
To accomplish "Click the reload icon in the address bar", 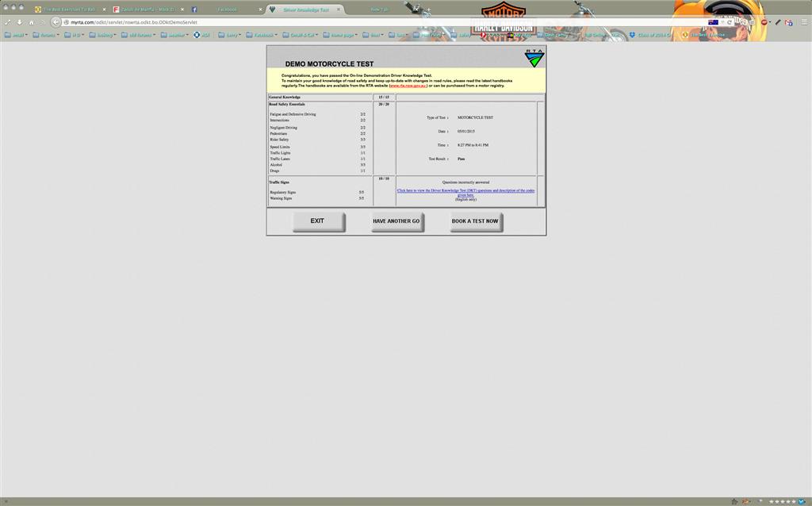I will [x=730, y=22].
